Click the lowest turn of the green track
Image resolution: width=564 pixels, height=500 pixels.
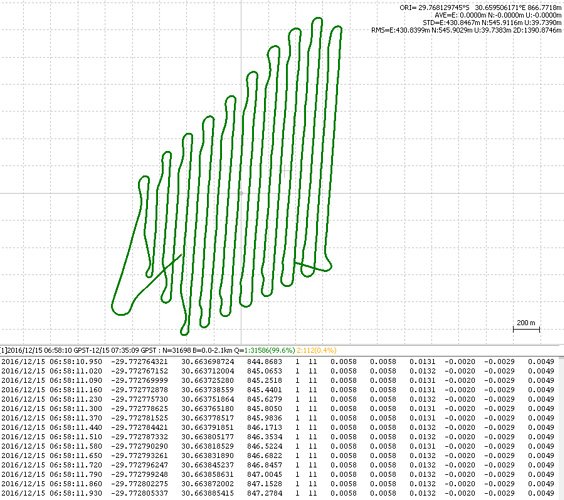click(x=185, y=331)
